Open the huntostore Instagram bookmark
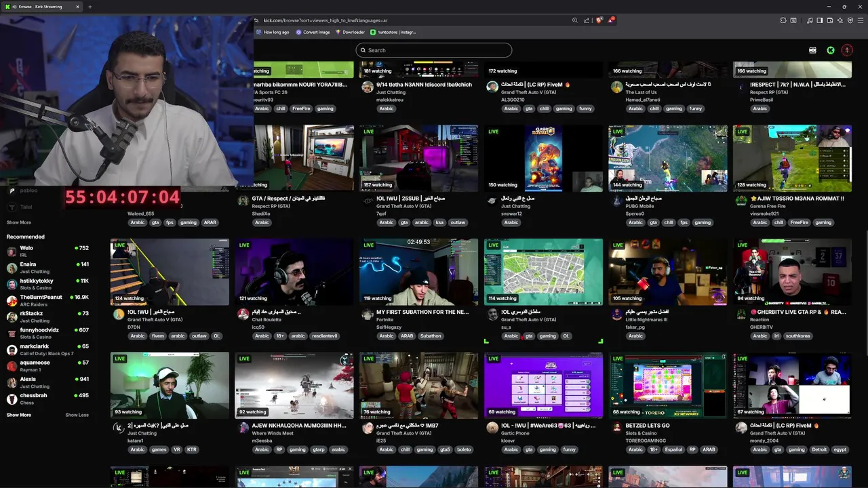Image resolution: width=868 pixels, height=488 pixels. [393, 32]
